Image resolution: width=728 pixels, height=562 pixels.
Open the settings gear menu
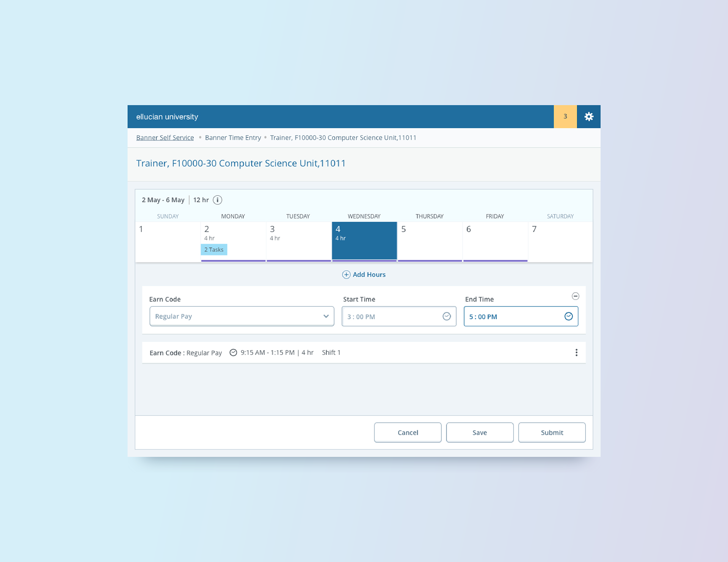[x=588, y=116]
